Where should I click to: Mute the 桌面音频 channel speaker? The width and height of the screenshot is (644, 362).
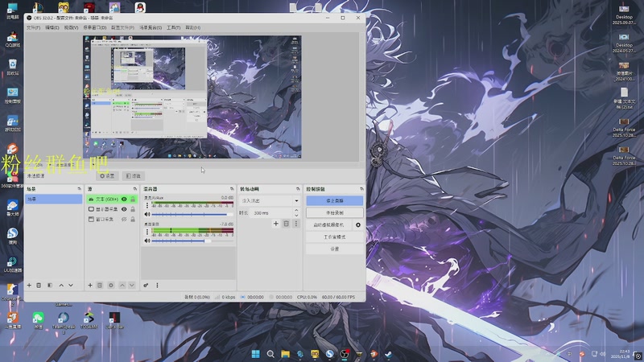point(147,241)
